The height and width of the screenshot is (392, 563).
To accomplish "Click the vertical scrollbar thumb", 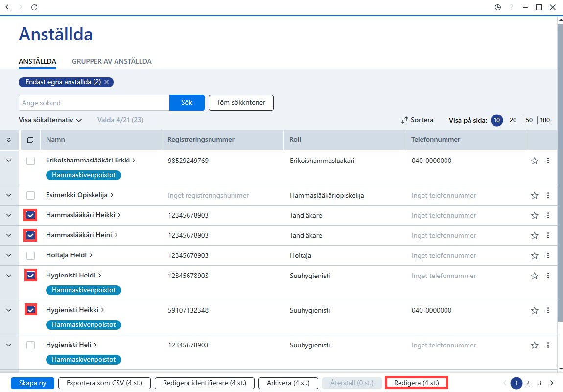I will [560, 172].
